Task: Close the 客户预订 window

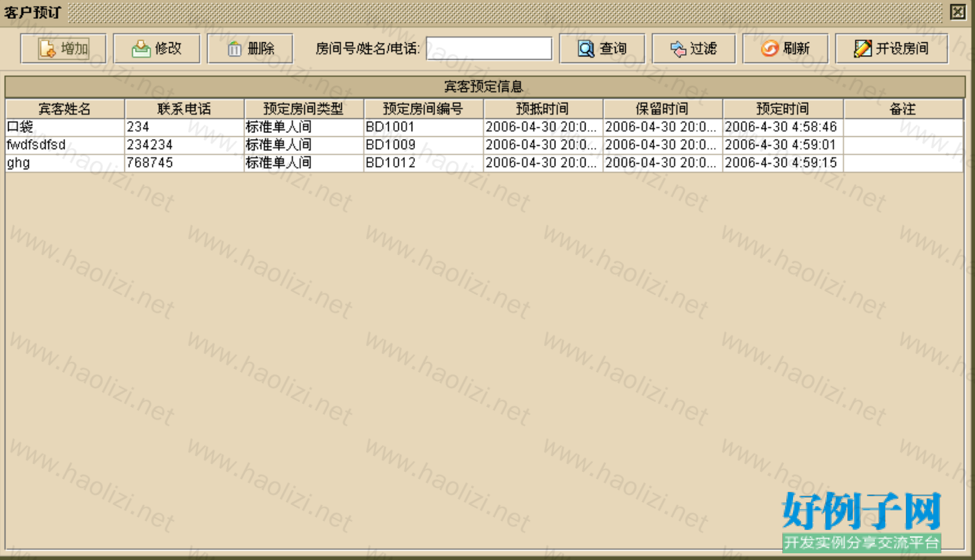Action: click(957, 11)
